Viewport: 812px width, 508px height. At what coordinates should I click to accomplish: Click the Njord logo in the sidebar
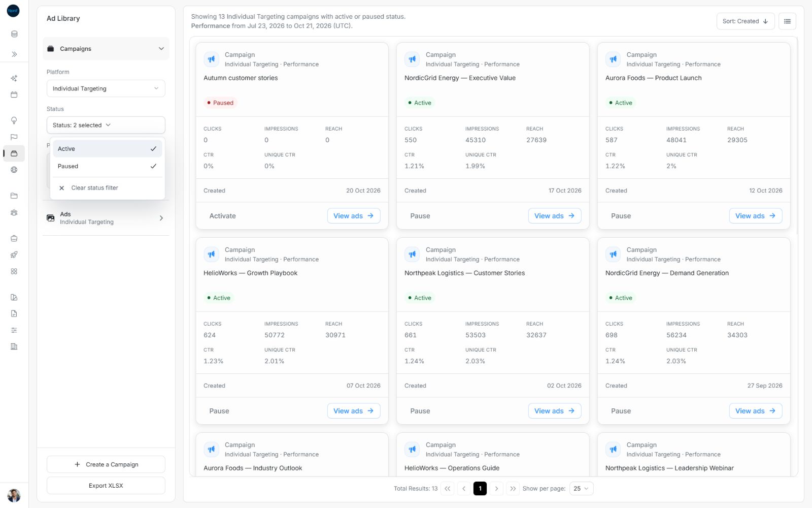(x=13, y=11)
